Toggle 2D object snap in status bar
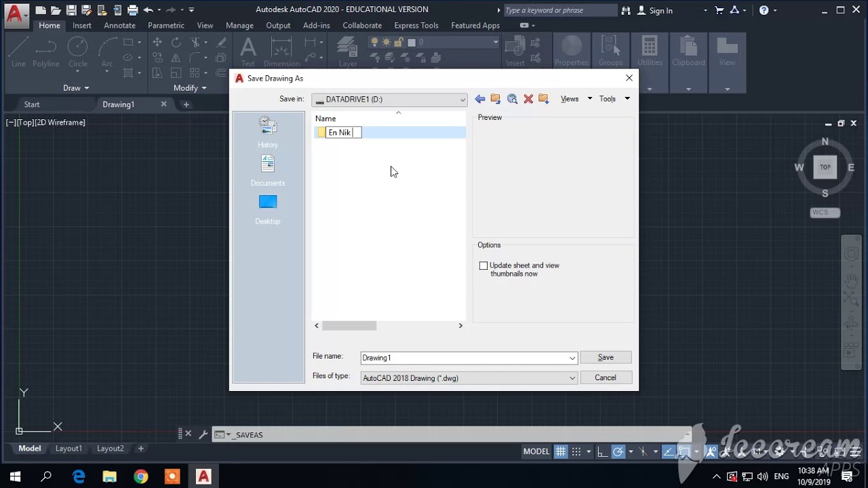Viewport: 868px width, 488px height. (x=684, y=451)
